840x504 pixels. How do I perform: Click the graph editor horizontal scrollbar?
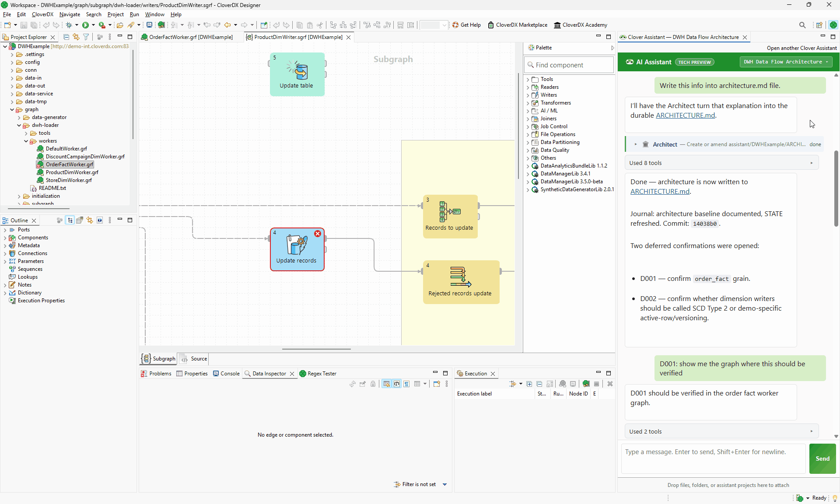pyautogui.click(x=316, y=349)
